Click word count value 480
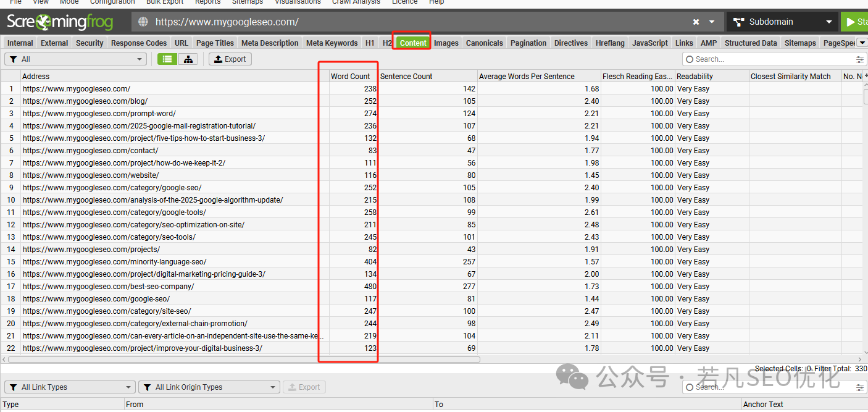Image resolution: width=868 pixels, height=412 pixels. click(370, 287)
